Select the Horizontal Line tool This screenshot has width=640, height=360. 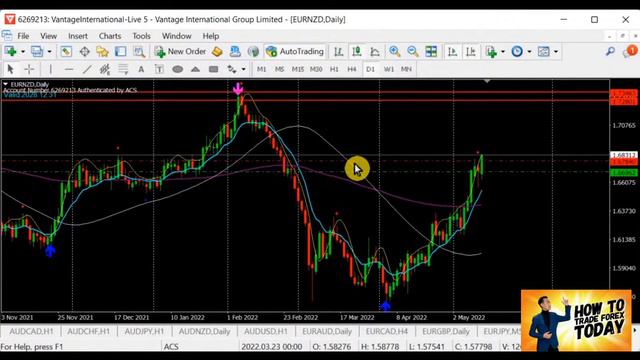pos(69,69)
